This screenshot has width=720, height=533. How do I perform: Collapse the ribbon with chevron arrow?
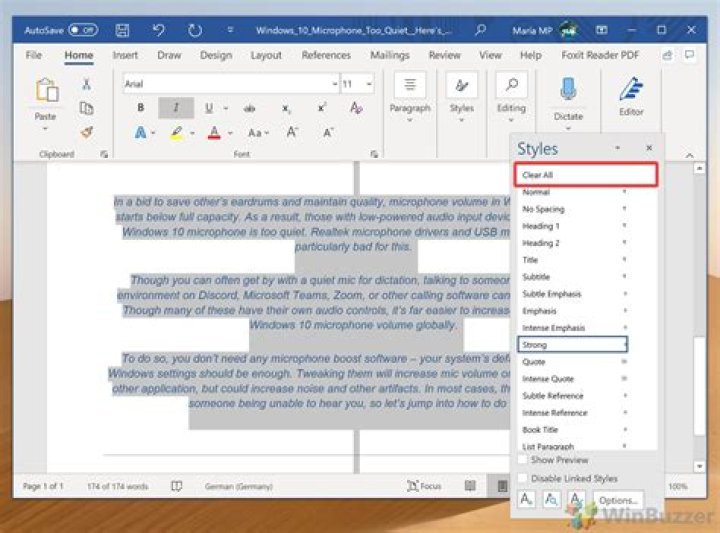689,156
